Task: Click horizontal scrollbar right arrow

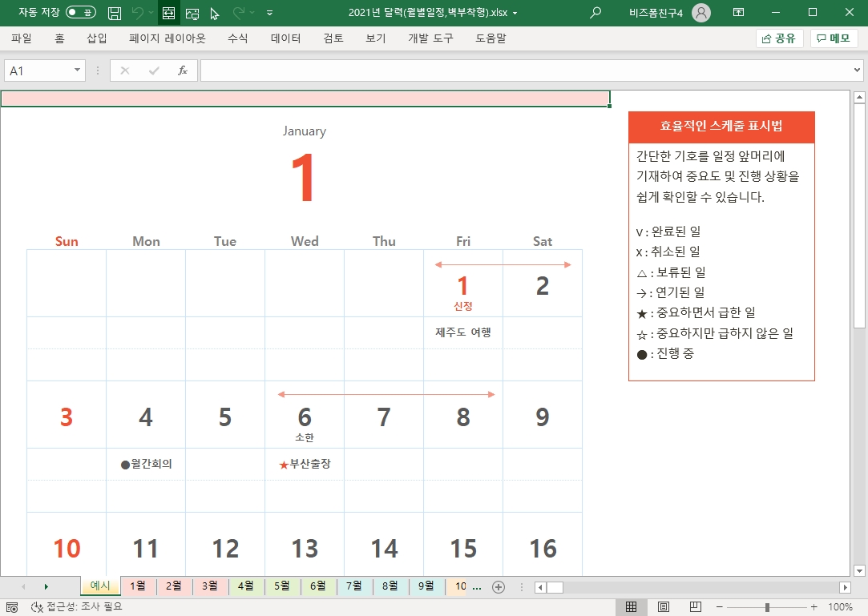Action: coord(845,587)
